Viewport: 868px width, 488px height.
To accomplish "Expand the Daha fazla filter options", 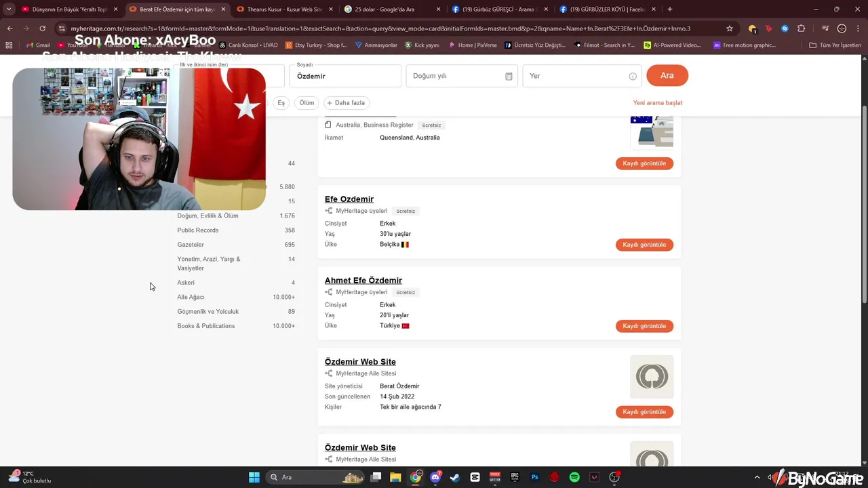I will [346, 103].
